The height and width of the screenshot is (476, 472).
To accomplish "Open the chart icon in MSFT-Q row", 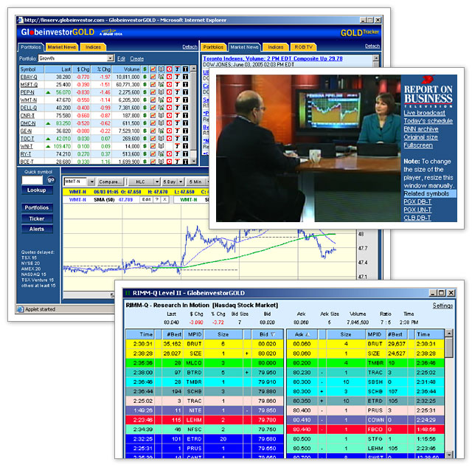I will tap(153, 85).
